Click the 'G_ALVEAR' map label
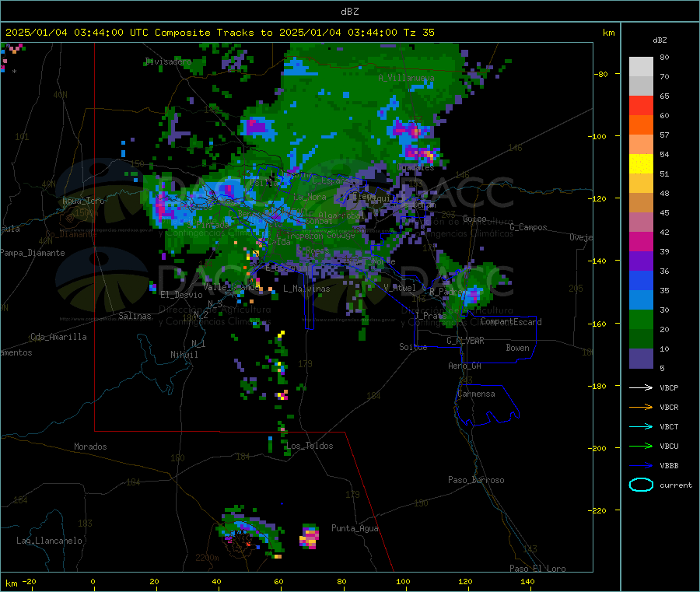The image size is (700, 592). pyautogui.click(x=465, y=341)
